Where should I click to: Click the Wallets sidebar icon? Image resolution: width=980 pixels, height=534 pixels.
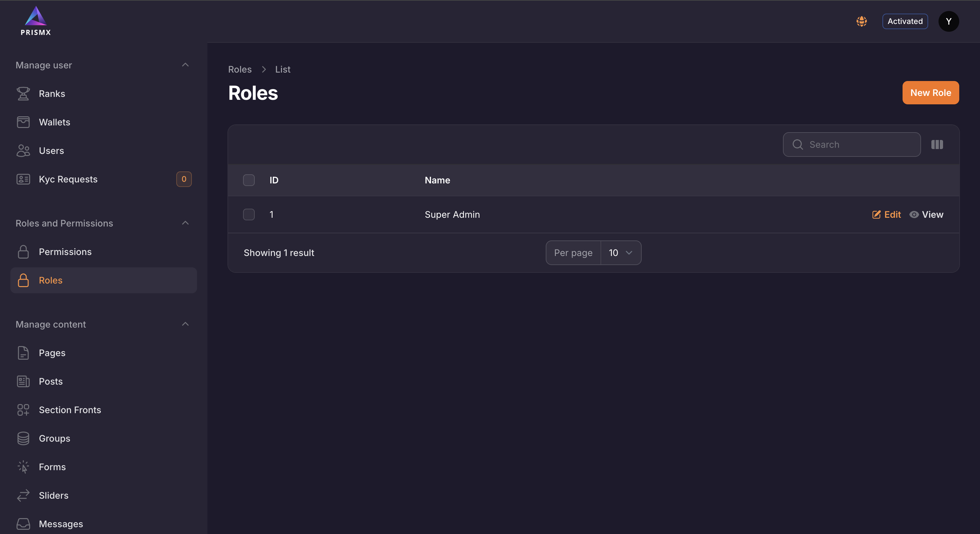pyautogui.click(x=23, y=122)
